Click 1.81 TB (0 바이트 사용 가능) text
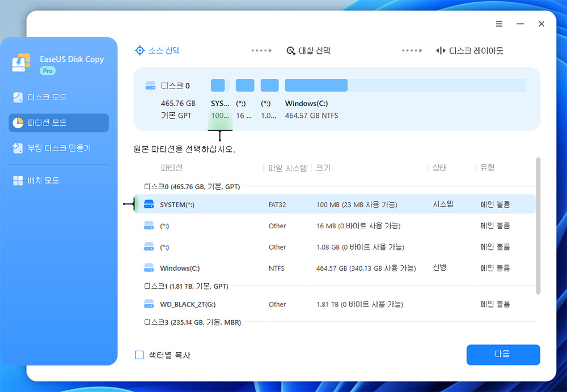 (x=359, y=304)
